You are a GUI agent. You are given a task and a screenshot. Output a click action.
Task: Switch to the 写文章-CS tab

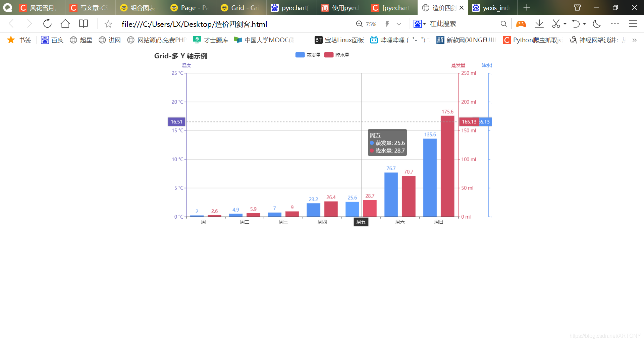[x=91, y=8]
